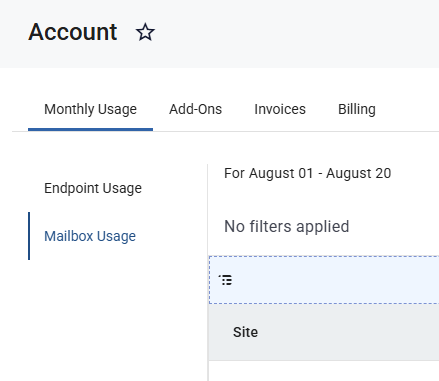Open the Billing tab
Screen dimensions: 439x381
click(x=357, y=109)
